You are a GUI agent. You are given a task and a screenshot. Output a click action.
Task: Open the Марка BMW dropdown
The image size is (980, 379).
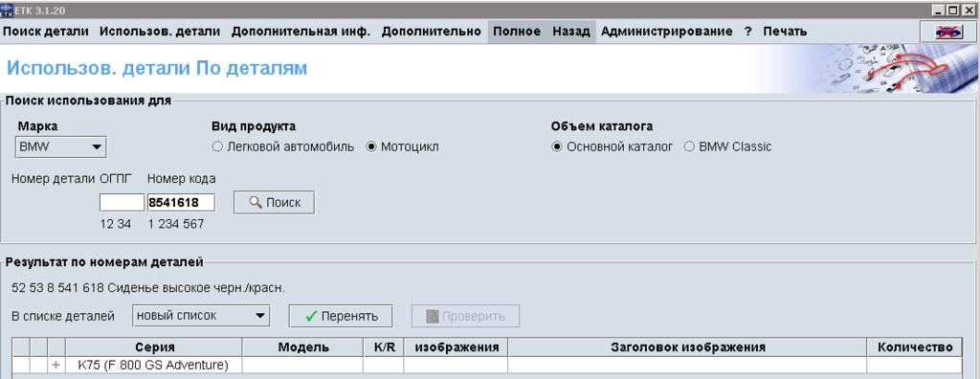point(60,147)
